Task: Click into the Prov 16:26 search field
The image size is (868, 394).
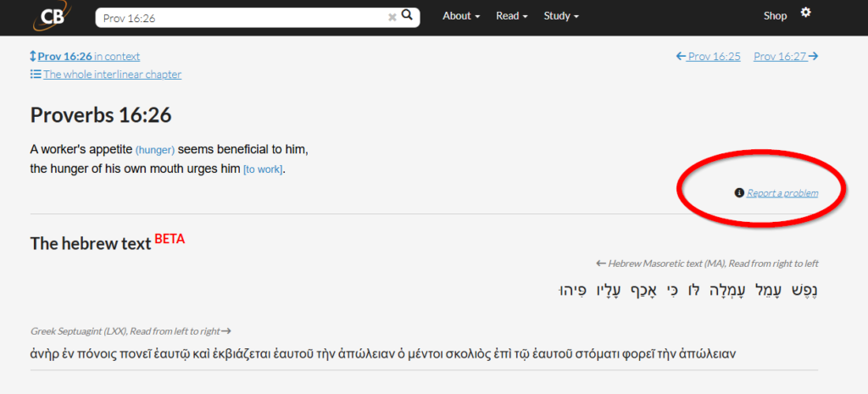Action: 243,18
